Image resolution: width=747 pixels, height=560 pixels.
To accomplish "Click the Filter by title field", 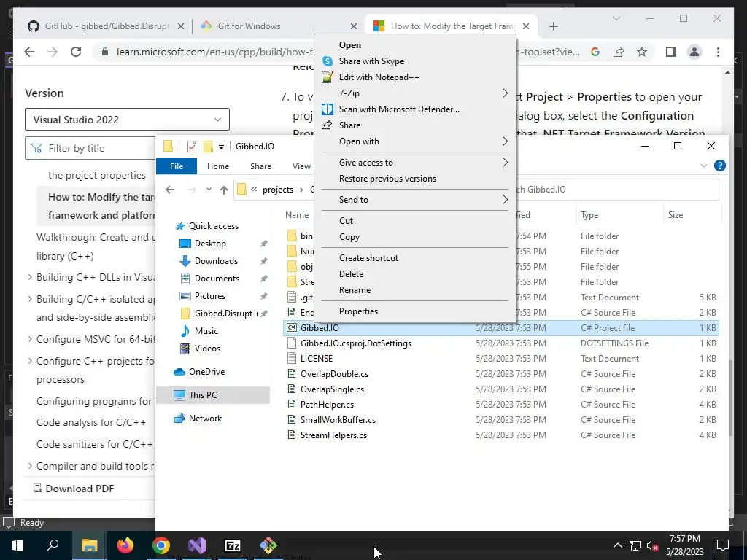I will 90,148.
